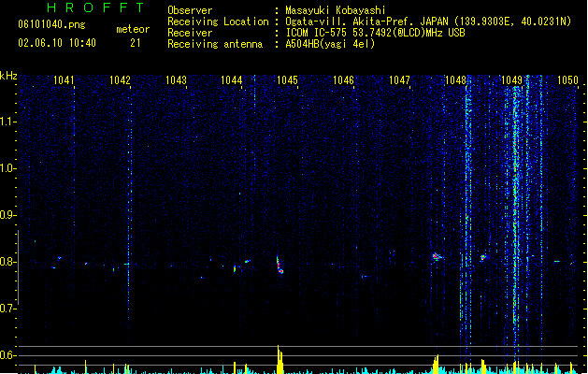Click the bright meteor echo just before 1045
The height and width of the screenshot is (374, 588).
click(280, 265)
